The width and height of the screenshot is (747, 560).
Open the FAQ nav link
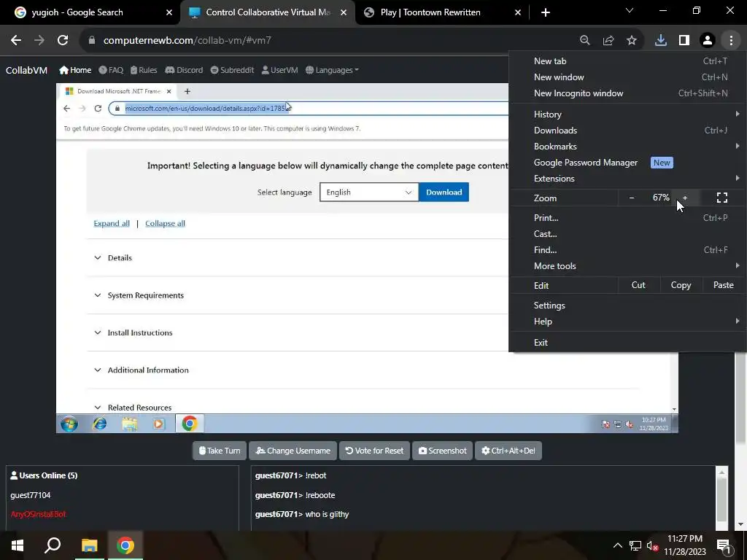111,71
